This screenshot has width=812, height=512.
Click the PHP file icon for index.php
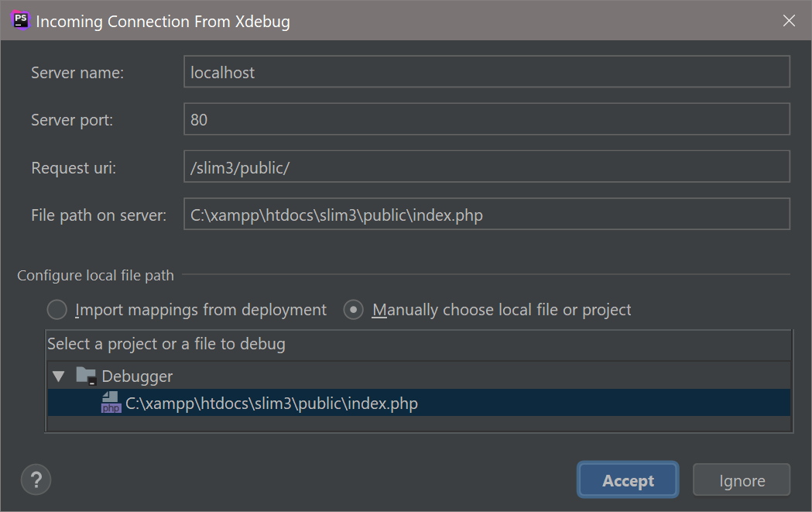pyautogui.click(x=111, y=403)
